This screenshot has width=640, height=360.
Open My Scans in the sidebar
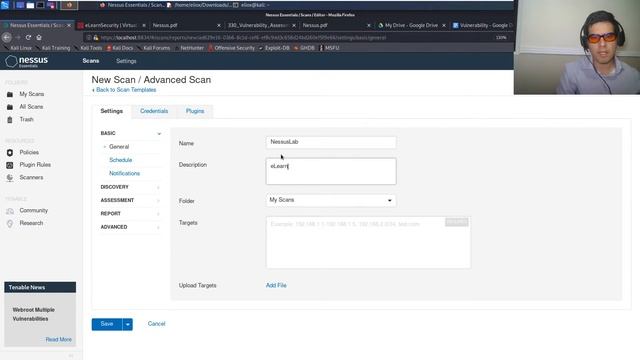coord(32,94)
